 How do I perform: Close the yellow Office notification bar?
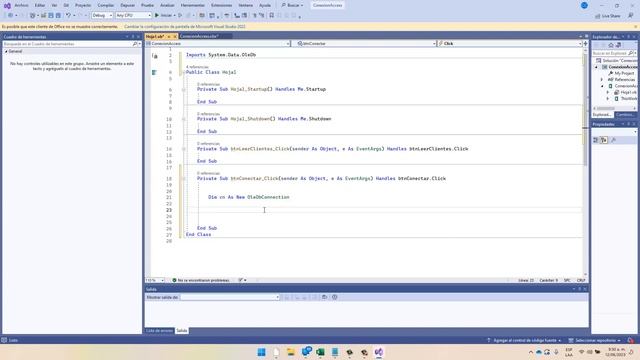pyautogui.click(x=636, y=27)
